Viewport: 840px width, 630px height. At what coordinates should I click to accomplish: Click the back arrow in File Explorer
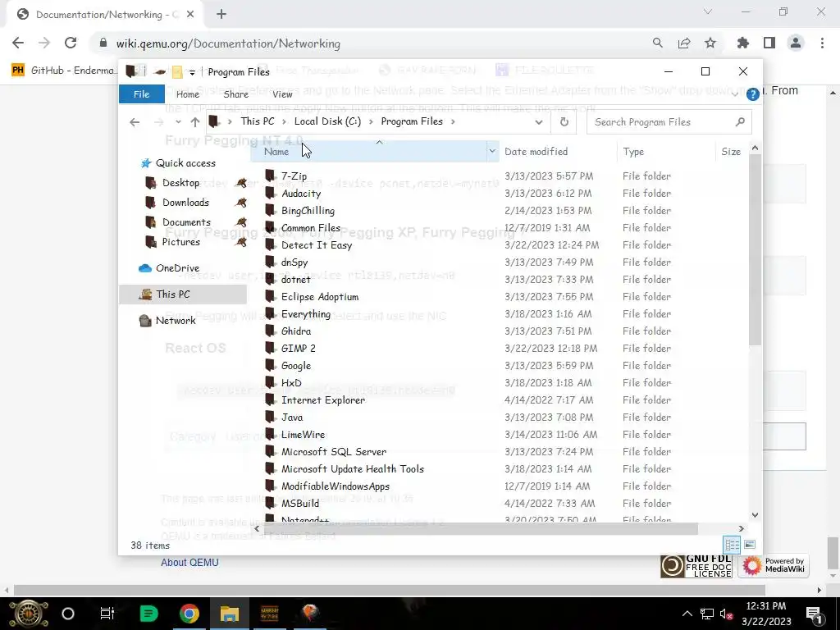(135, 122)
